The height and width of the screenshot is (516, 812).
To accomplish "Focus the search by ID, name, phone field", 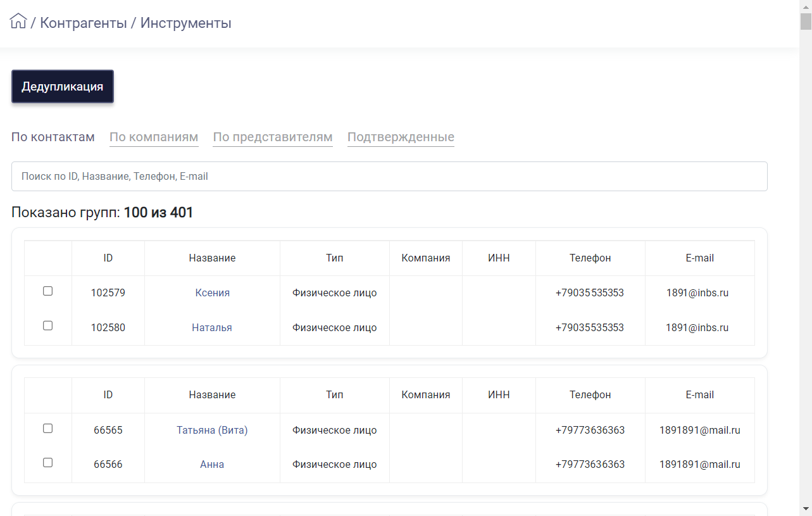I will click(389, 177).
